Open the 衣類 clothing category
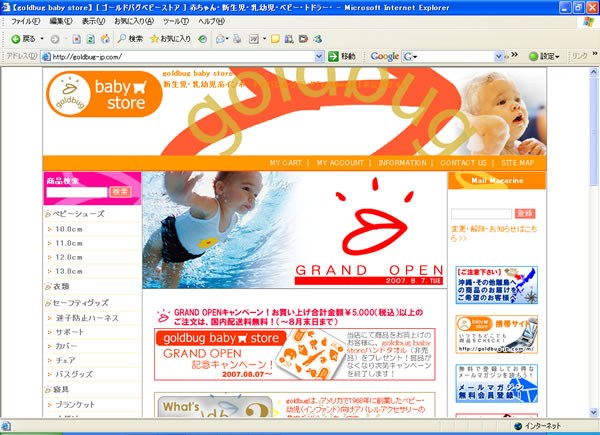Screen dimensions: 600x435 click(61, 286)
